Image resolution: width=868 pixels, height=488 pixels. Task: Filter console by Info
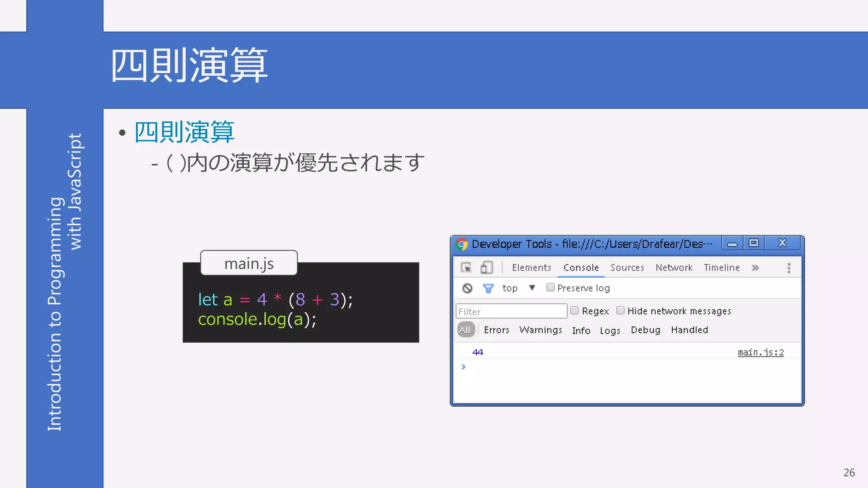pyautogui.click(x=581, y=330)
